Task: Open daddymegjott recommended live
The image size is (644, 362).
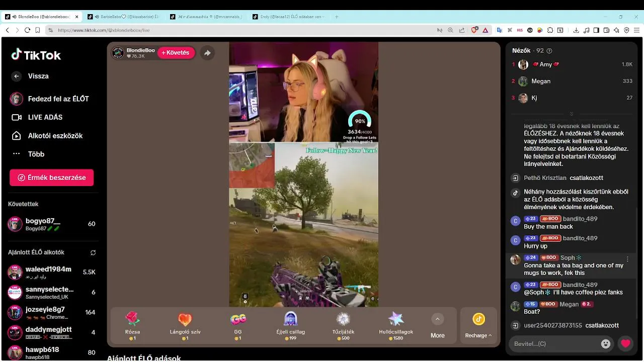Action: click(52, 333)
